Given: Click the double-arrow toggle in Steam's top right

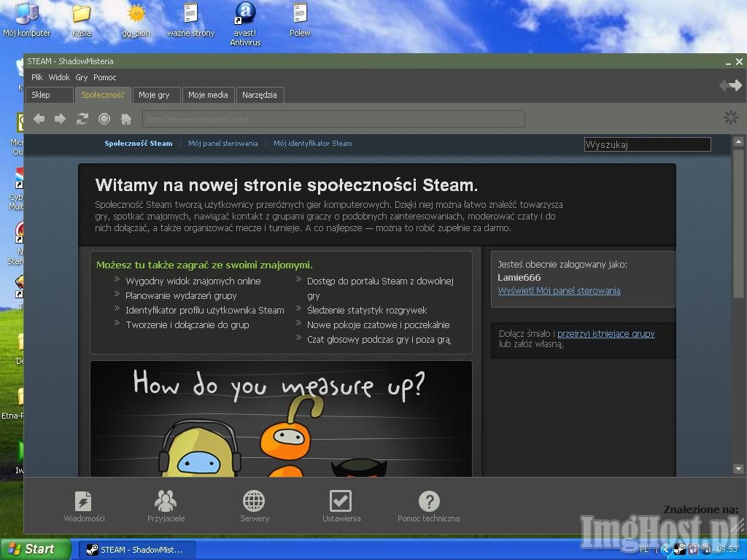Looking at the screenshot, I should click(x=730, y=85).
